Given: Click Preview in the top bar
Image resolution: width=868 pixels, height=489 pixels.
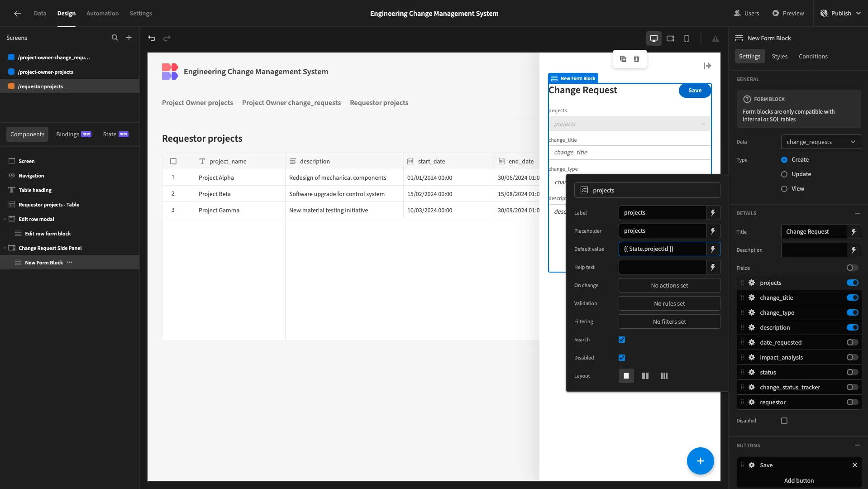Looking at the screenshot, I should (788, 14).
